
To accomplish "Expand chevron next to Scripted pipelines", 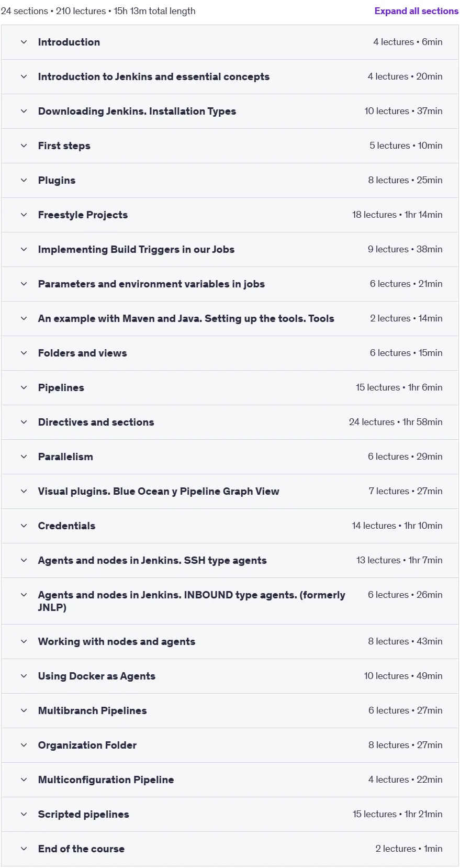I will pyautogui.click(x=24, y=814).
